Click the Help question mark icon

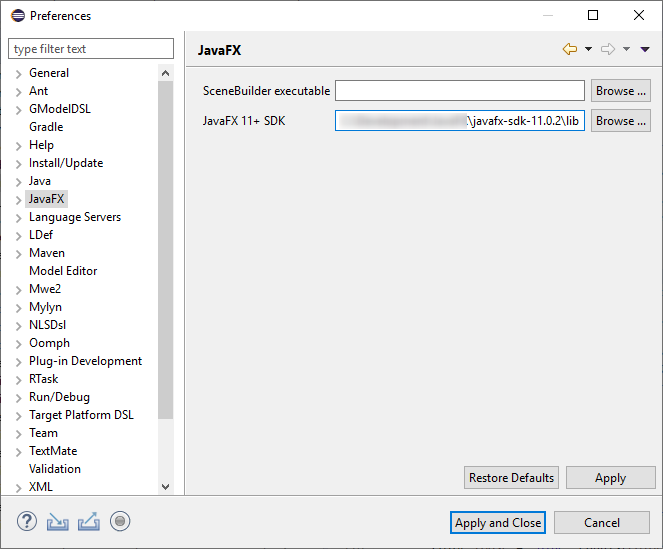point(27,521)
